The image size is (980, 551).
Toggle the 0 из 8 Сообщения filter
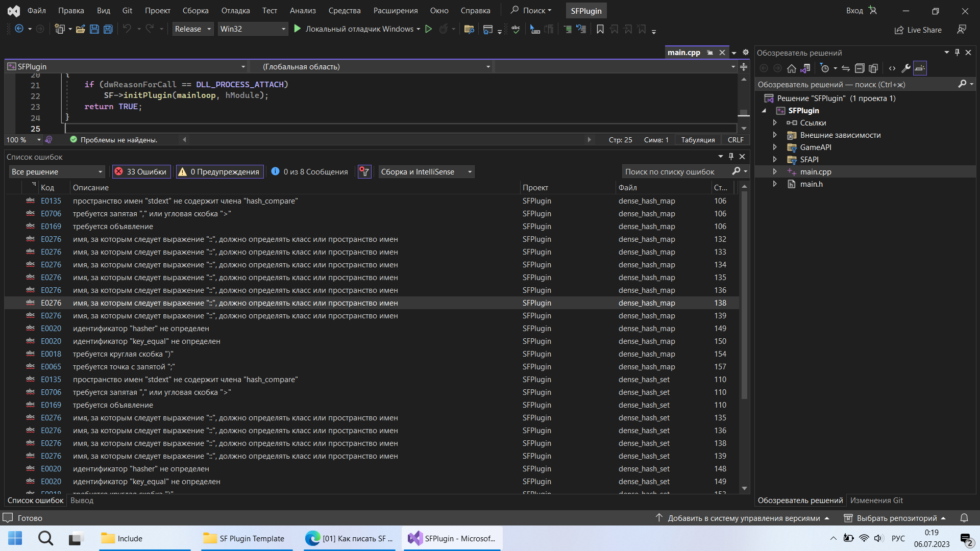[x=309, y=172]
